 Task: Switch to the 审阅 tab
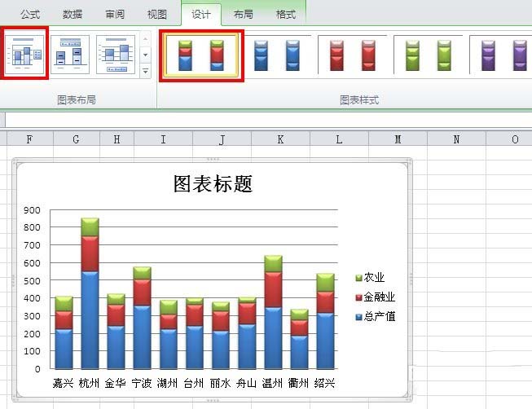pos(115,14)
